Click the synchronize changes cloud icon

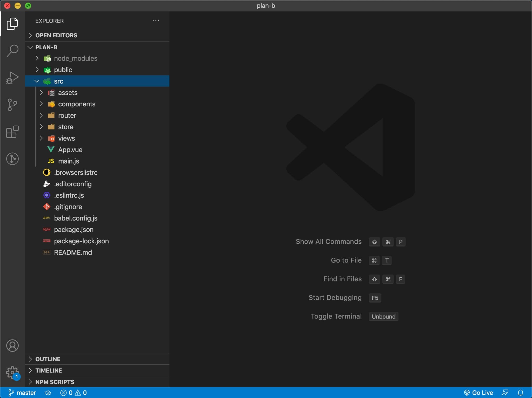coord(48,393)
